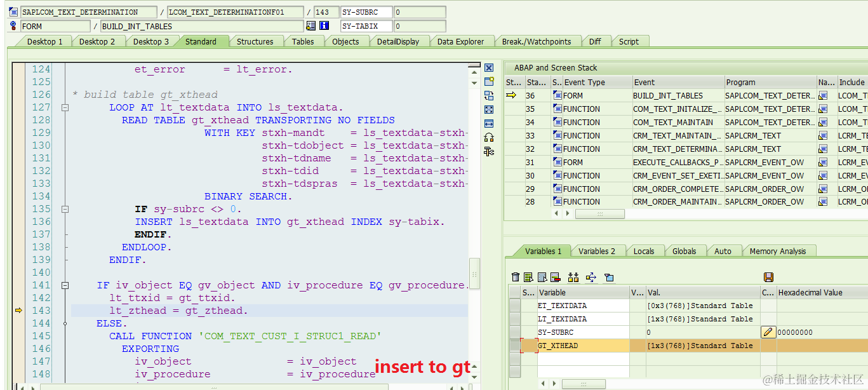Click the SY-TABIX watch field in the header
This screenshot has height=390, width=868.
(x=366, y=26)
